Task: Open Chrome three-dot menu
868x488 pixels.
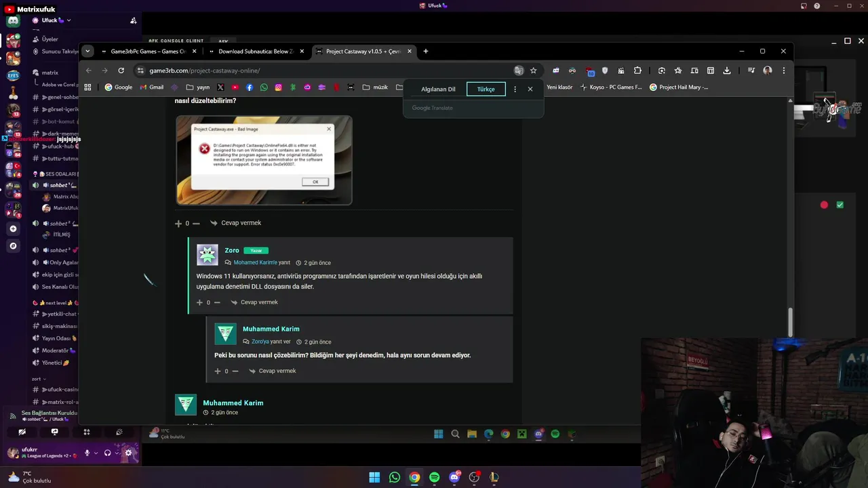Action: coord(784,70)
